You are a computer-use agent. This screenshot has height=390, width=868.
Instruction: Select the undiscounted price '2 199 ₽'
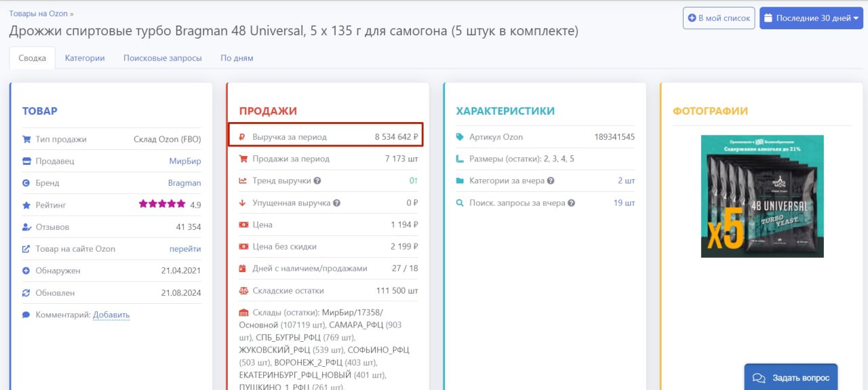[404, 246]
